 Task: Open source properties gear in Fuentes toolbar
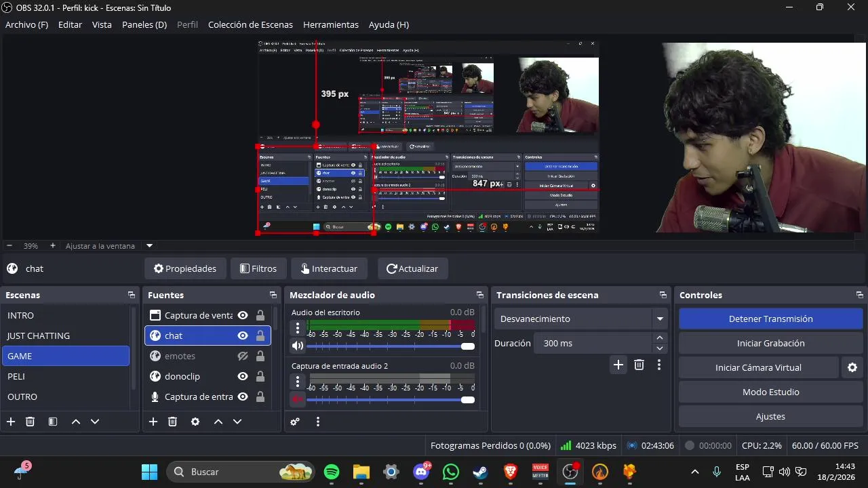pos(195,422)
